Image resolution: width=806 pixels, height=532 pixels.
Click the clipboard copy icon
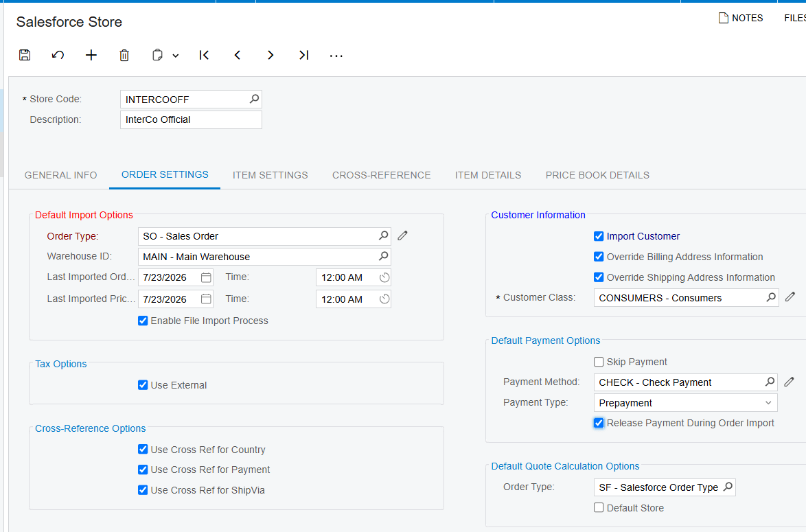click(x=158, y=55)
